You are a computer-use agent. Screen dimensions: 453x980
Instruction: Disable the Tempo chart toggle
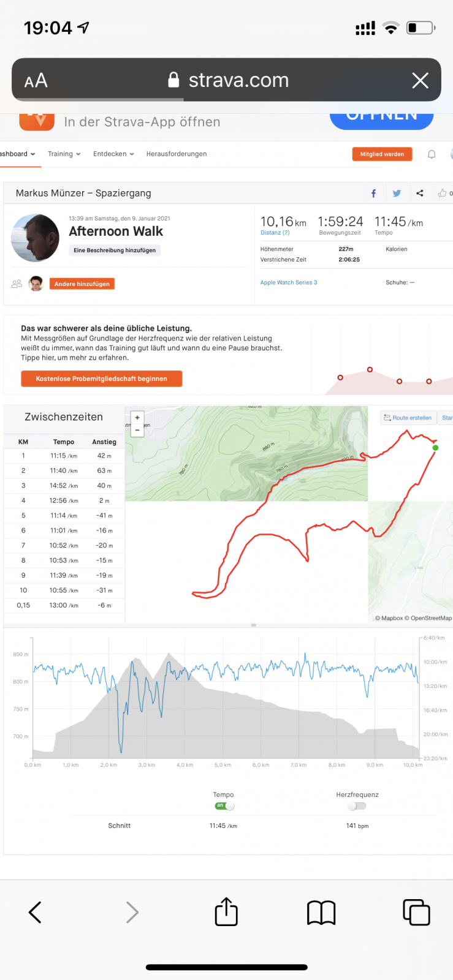tap(224, 806)
